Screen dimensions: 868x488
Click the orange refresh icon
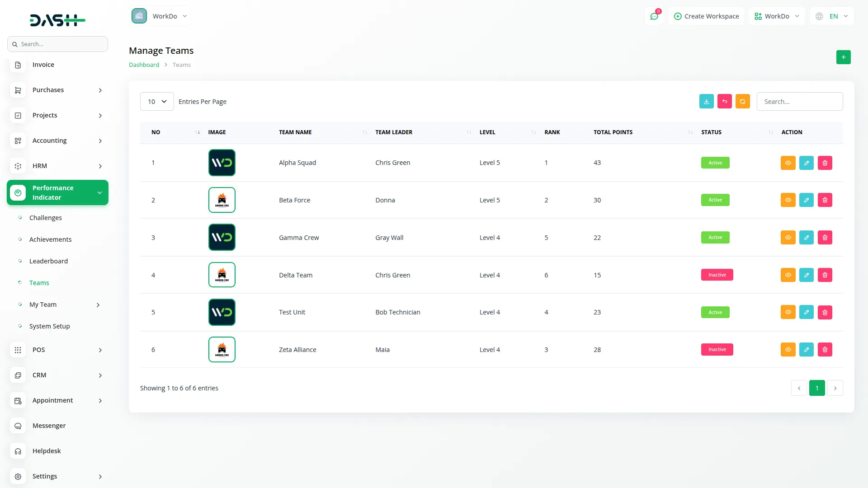click(x=742, y=102)
